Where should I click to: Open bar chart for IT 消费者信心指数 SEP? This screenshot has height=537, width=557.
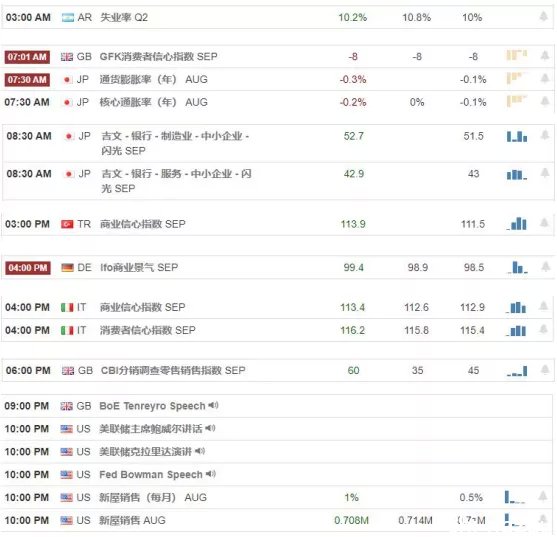516,331
